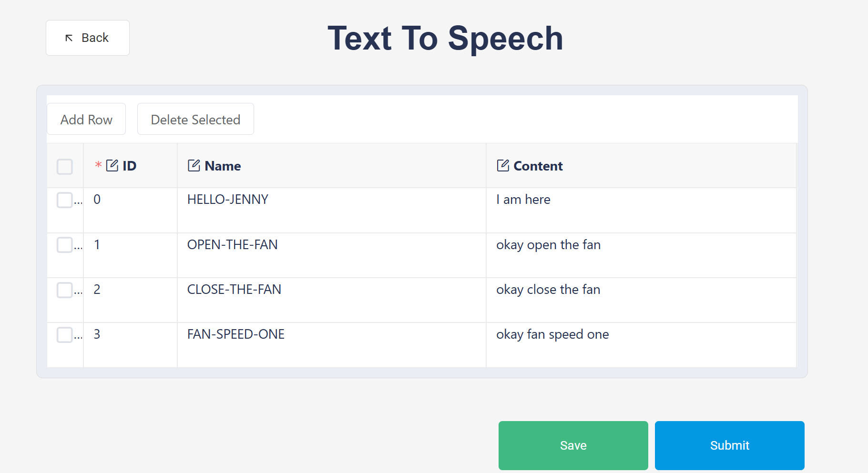The height and width of the screenshot is (473, 868).
Task: Select the checkbox for OPEN-THE-FAN row
Action: click(x=65, y=245)
